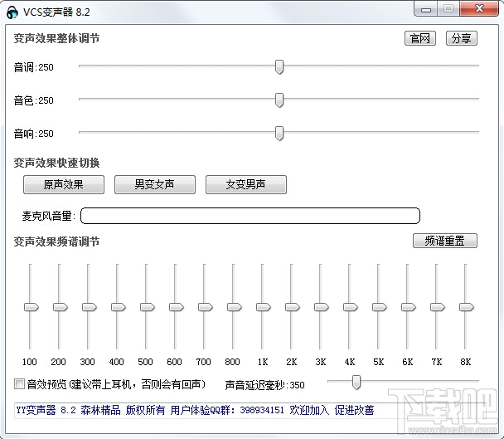504x439 pixels.
Task: Click the 500 Hz equalizer slider thumb
Action: 148,307
